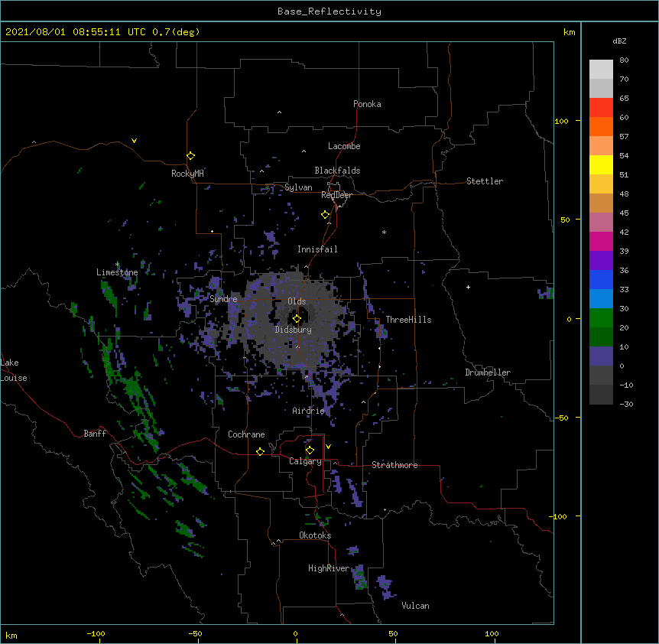The image size is (659, 644).
Task: Click the Ponoka city label
Action: (x=367, y=104)
